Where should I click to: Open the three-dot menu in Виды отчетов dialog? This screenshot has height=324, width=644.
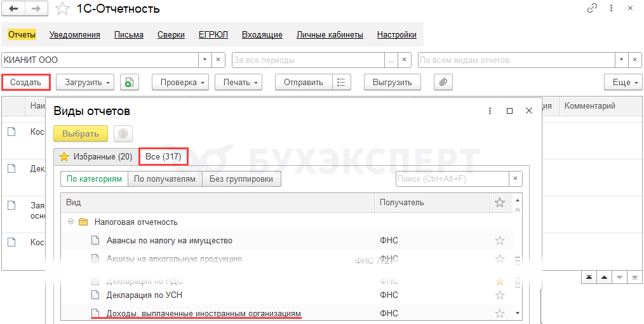click(490, 111)
